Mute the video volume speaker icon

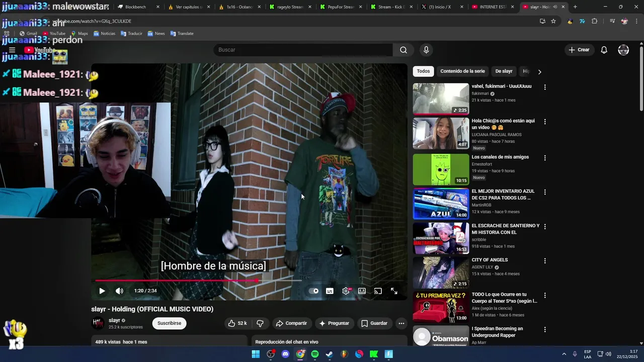click(x=119, y=291)
